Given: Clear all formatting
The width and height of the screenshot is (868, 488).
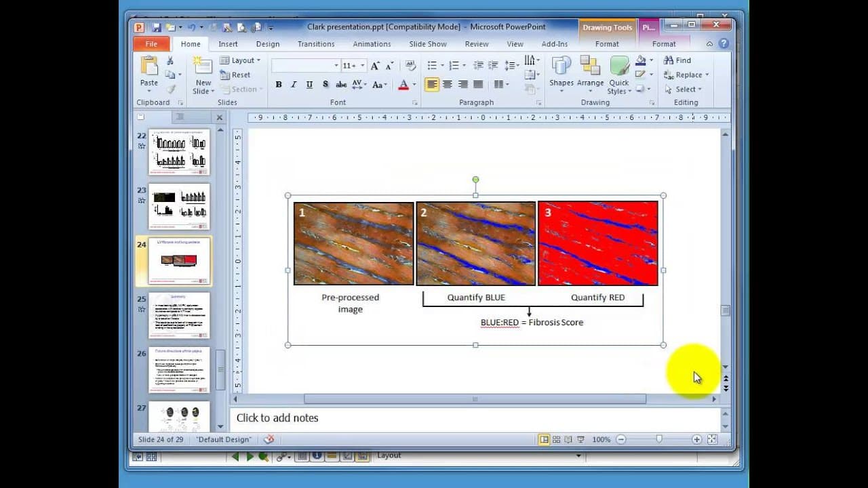Looking at the screenshot, I should pos(410,66).
